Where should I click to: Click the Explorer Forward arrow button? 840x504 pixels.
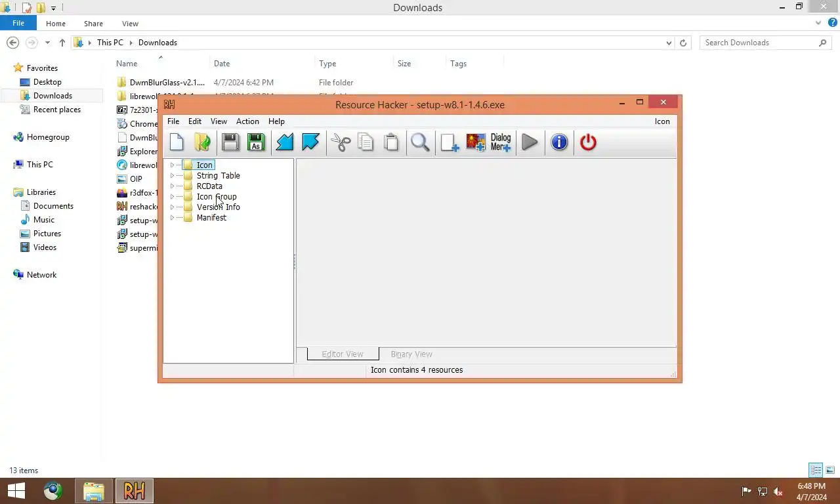[31, 43]
